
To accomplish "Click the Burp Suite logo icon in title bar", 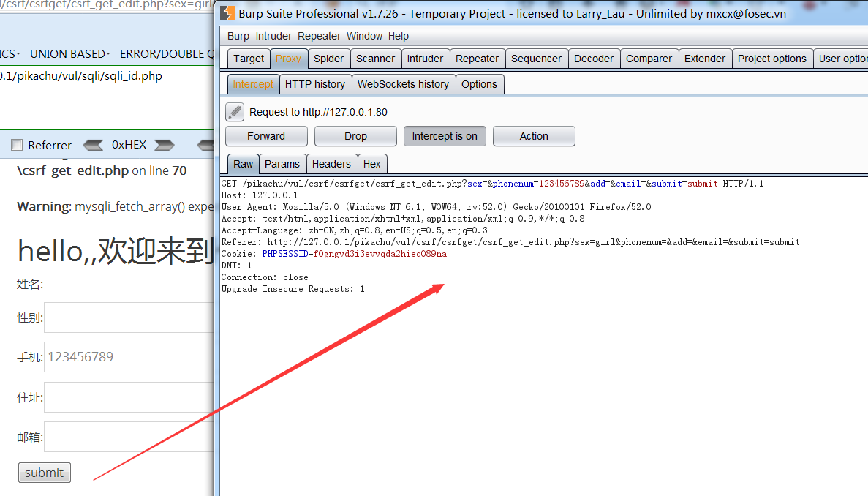I will pos(227,13).
